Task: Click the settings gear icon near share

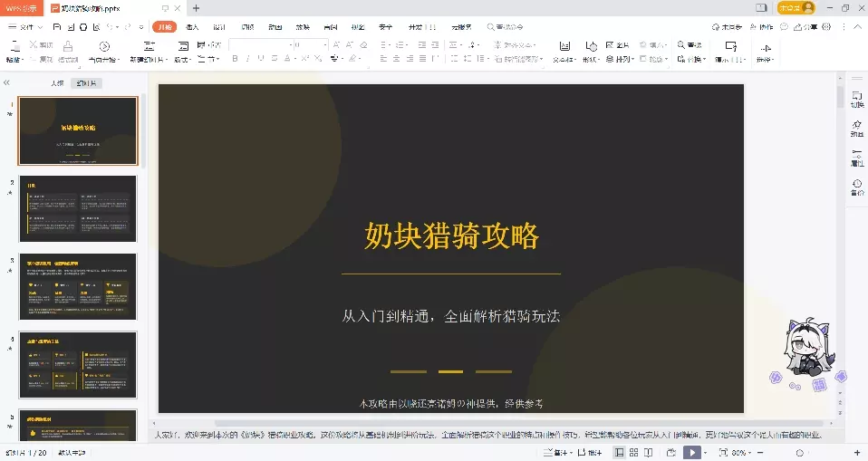Action: (x=826, y=26)
